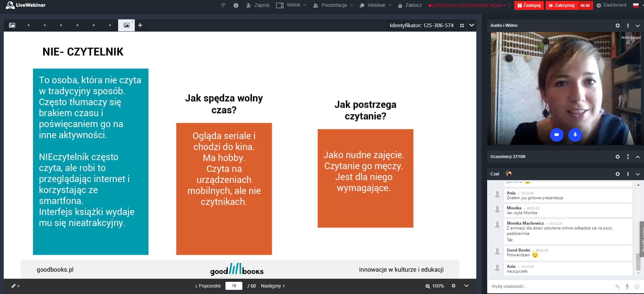
Task: Open the Prezentacja menu
Action: (x=333, y=5)
